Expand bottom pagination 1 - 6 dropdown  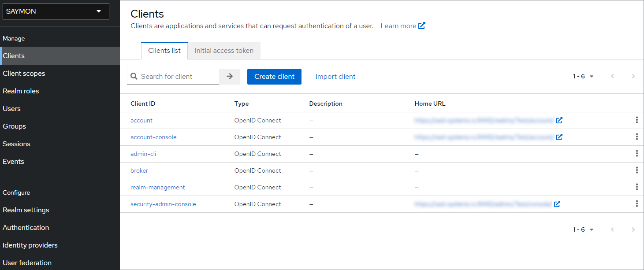[x=583, y=229]
